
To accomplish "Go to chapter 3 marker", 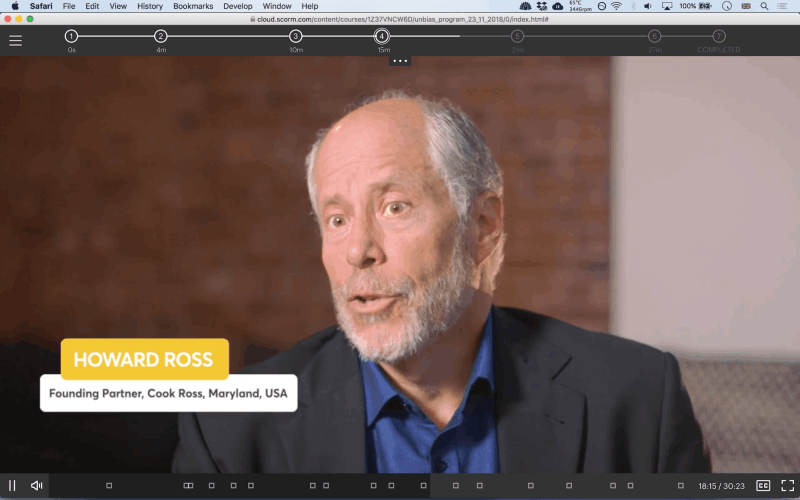I will [x=295, y=36].
